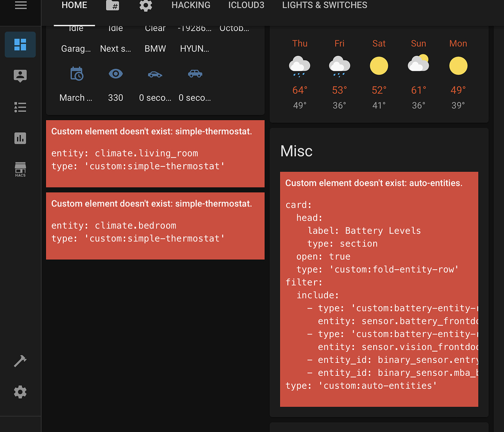Click the auto-entities error card under Misc

[379, 289]
